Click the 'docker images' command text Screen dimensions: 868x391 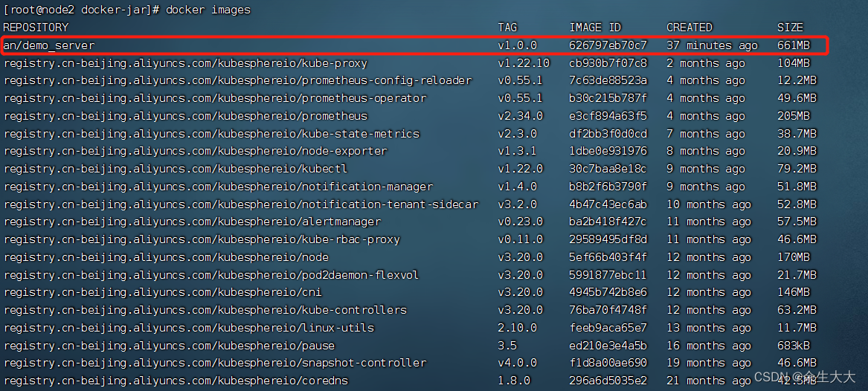pyautogui.click(x=208, y=10)
